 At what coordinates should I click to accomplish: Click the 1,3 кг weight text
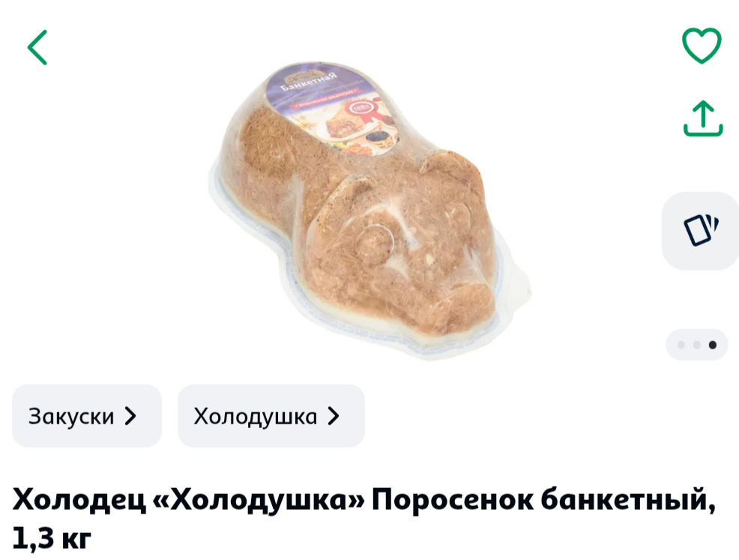pyautogui.click(x=52, y=538)
